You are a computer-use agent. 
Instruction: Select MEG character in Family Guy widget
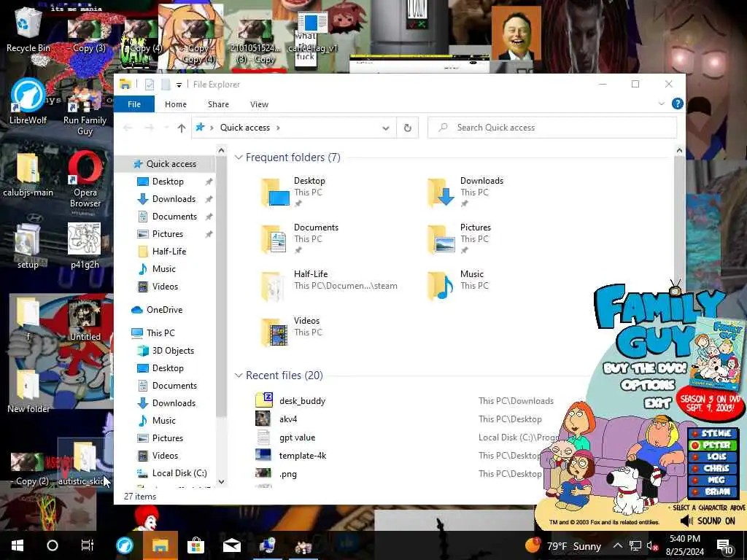coord(713,480)
